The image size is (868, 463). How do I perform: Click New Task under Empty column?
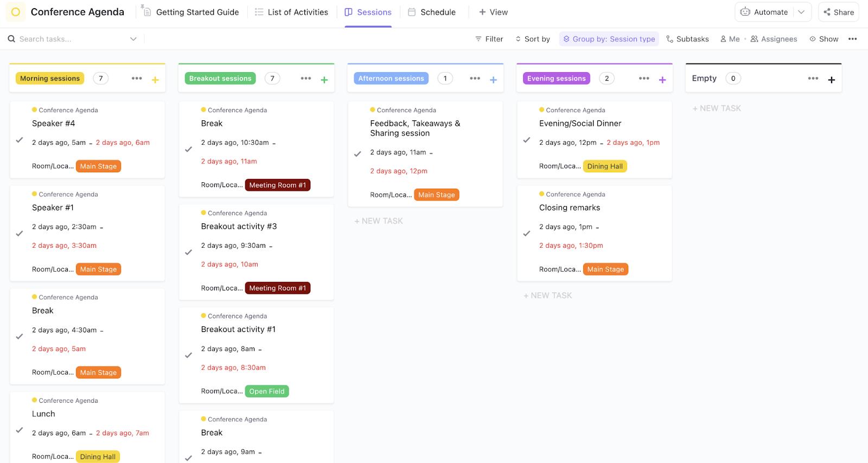(717, 108)
